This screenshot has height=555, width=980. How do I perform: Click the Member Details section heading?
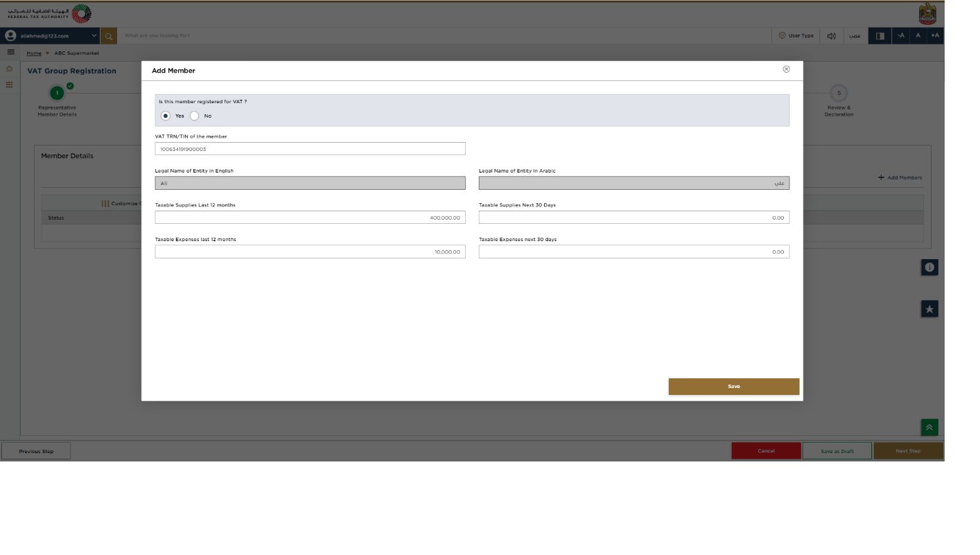tap(67, 156)
